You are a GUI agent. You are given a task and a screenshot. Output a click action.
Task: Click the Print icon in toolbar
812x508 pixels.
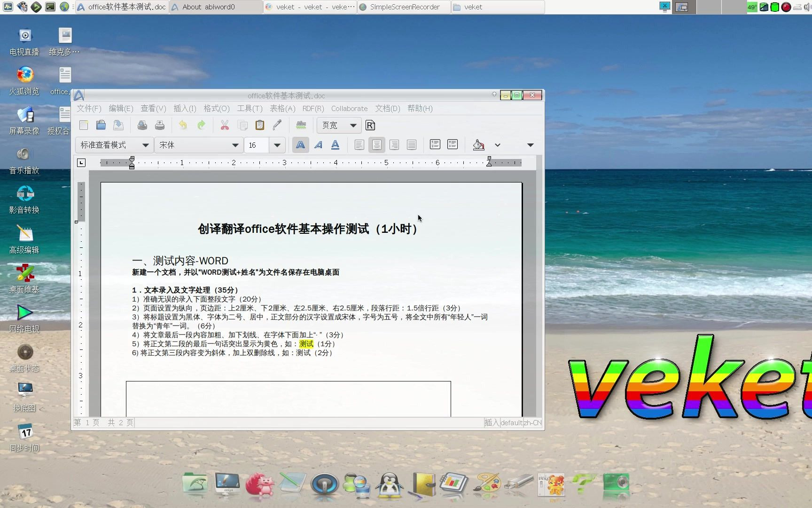pyautogui.click(x=160, y=125)
